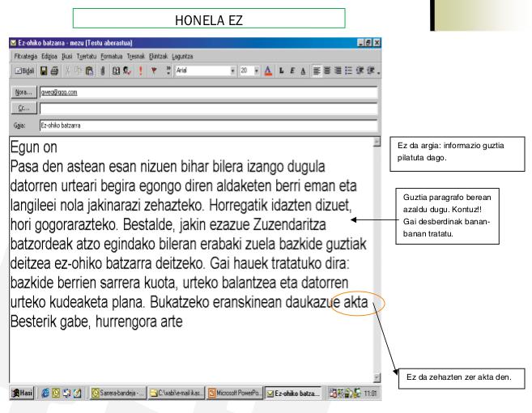Open the font size dropdown showing 20
This screenshot has width=532, height=413.
pyautogui.click(x=256, y=70)
